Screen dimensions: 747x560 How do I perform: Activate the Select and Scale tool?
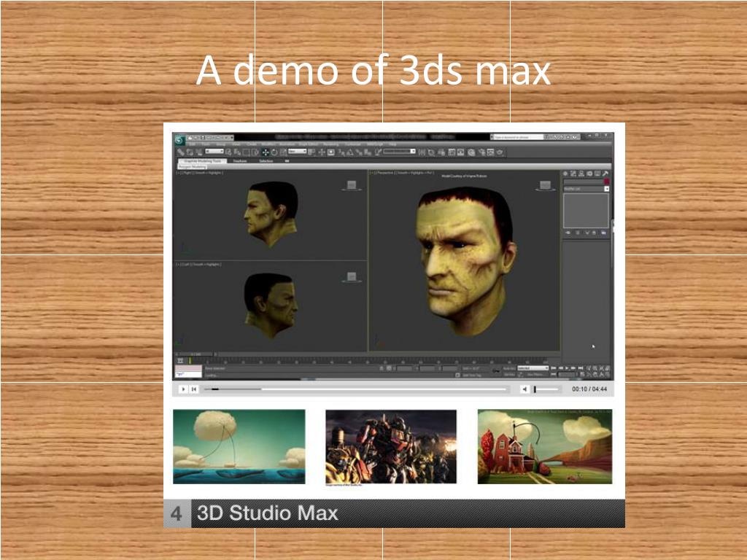coord(283,152)
